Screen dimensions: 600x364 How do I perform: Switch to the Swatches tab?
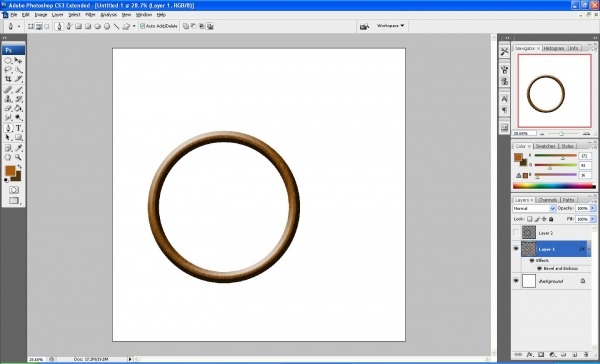pos(545,146)
